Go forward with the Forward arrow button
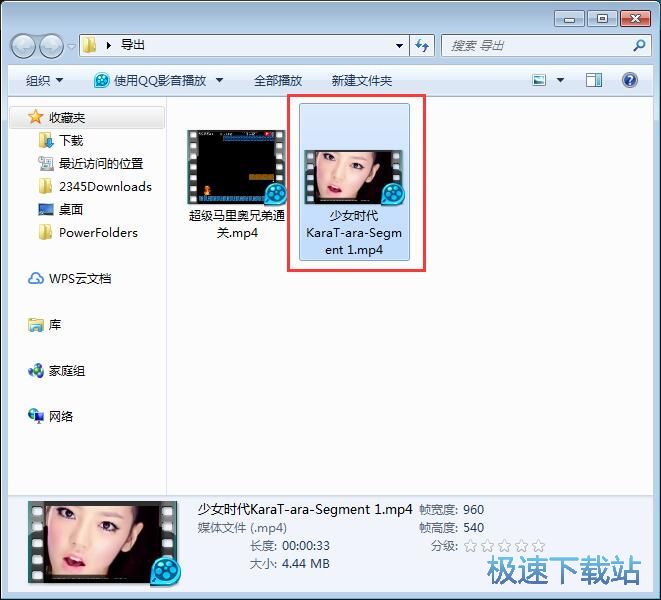 [x=51, y=46]
